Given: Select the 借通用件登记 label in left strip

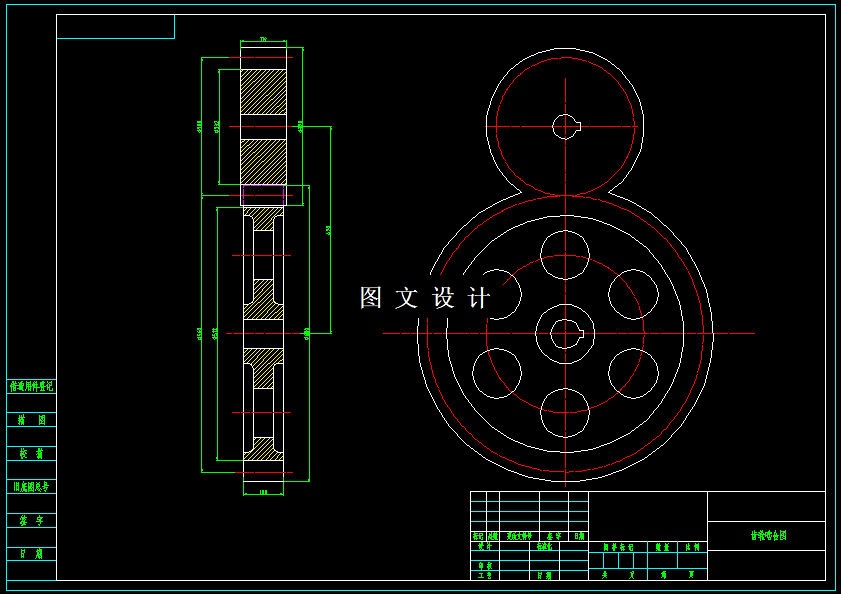Looking at the screenshot, I should point(31,386).
